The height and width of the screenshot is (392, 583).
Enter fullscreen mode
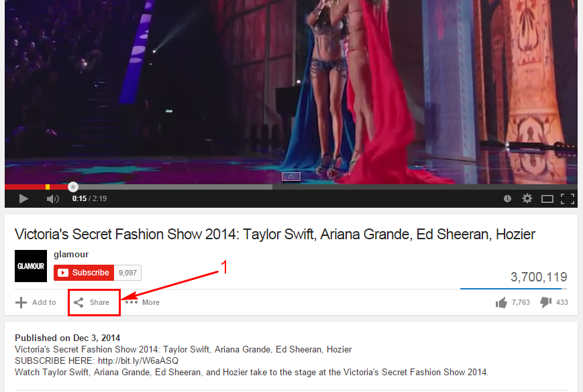568,199
